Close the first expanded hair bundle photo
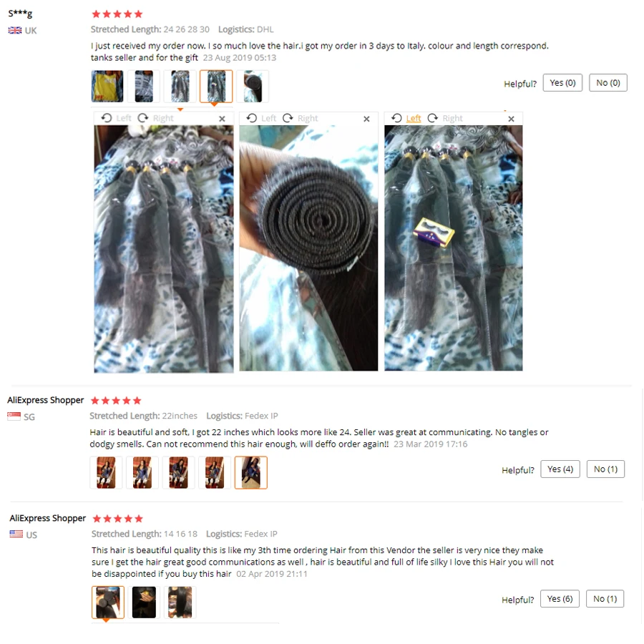The width and height of the screenshot is (644, 644). 223,119
